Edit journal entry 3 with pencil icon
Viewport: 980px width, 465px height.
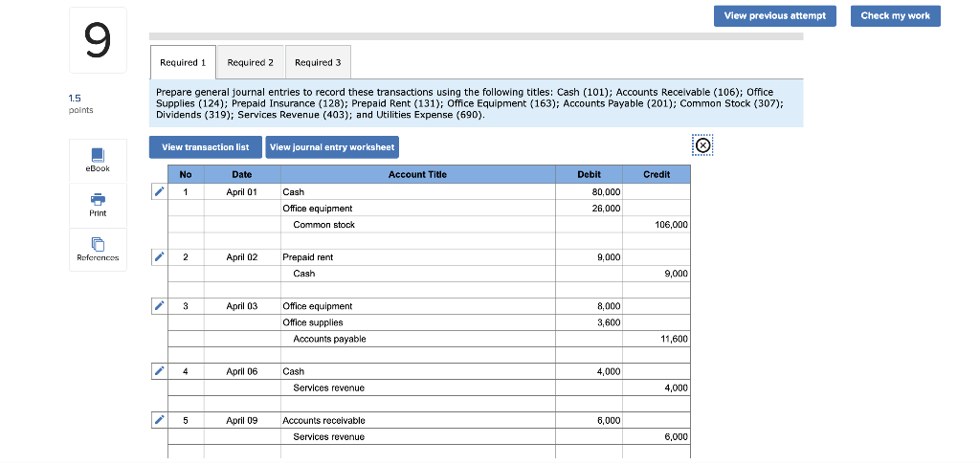(x=159, y=305)
